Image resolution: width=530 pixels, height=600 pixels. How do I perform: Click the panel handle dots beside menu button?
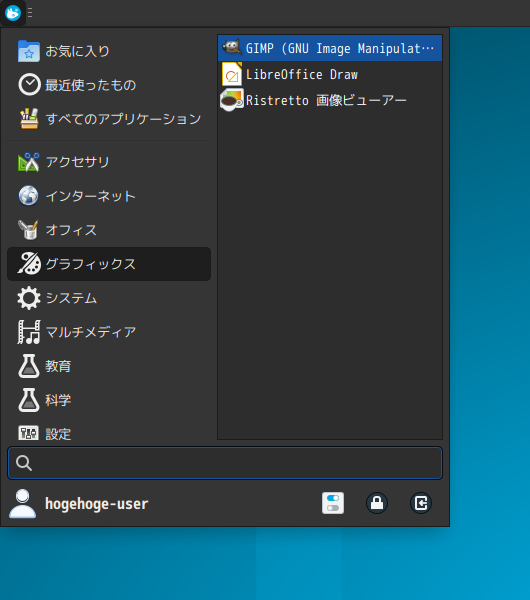(30, 13)
